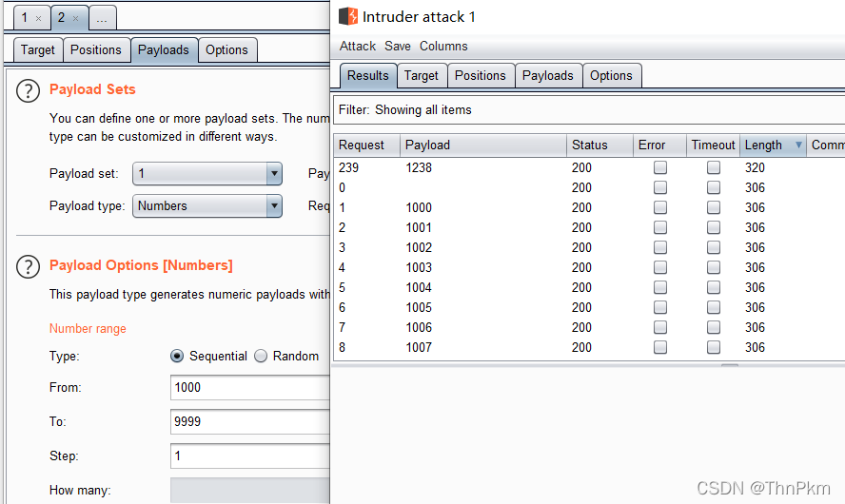
Task: Open the Payload type Numbers dropdown
Action: coord(207,205)
